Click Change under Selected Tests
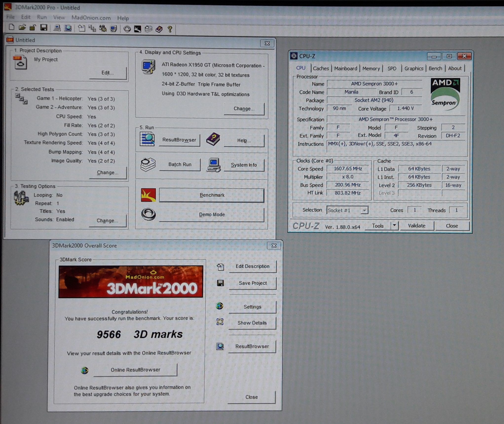This screenshot has height=424, width=504. pyautogui.click(x=108, y=173)
